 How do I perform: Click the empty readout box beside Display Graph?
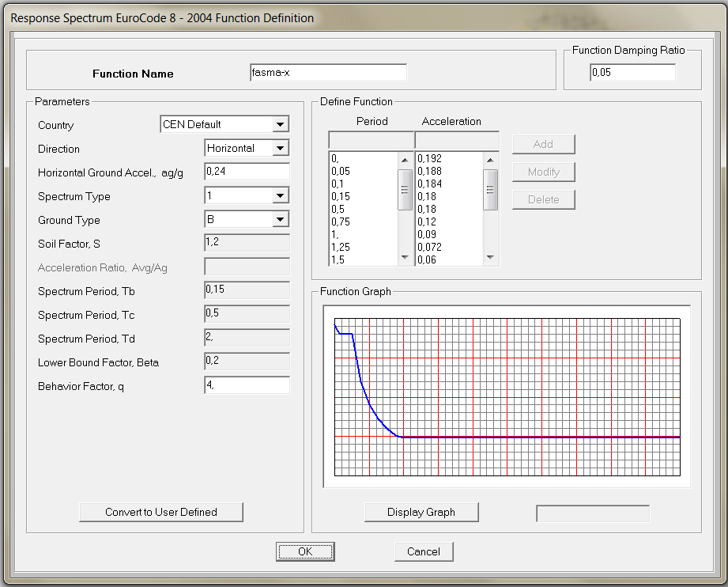[x=593, y=513]
